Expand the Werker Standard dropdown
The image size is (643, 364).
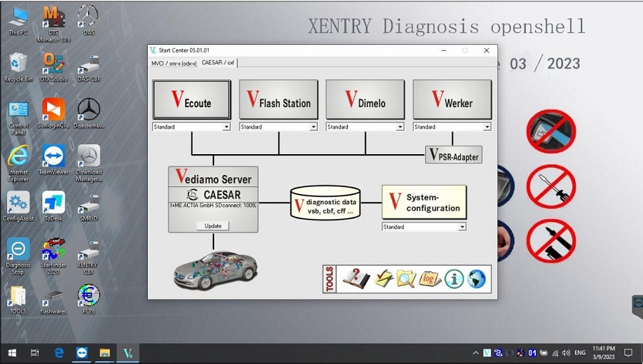[487, 127]
